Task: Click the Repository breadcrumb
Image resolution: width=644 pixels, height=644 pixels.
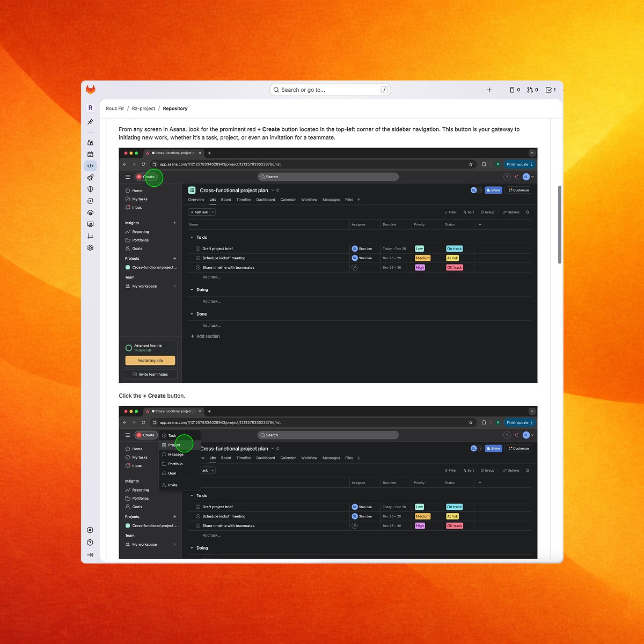Action: coord(175,108)
